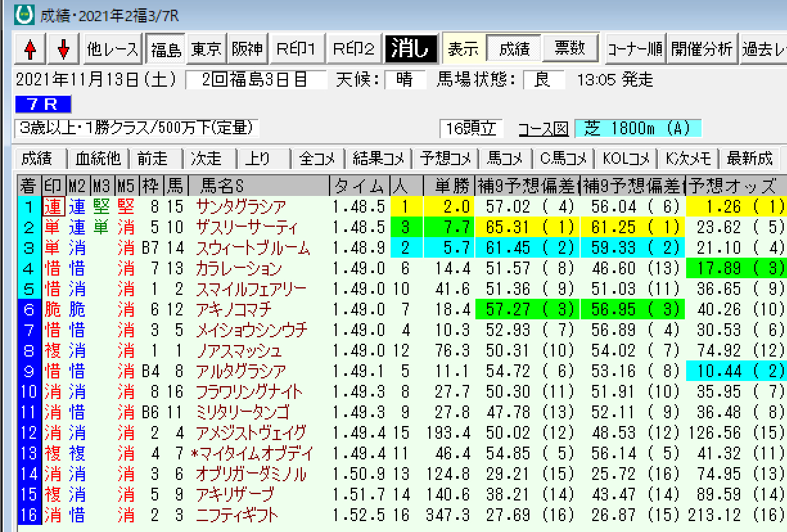Toggle the 票数 display mode
Screen dimensions: 787x532
[x=570, y=48]
